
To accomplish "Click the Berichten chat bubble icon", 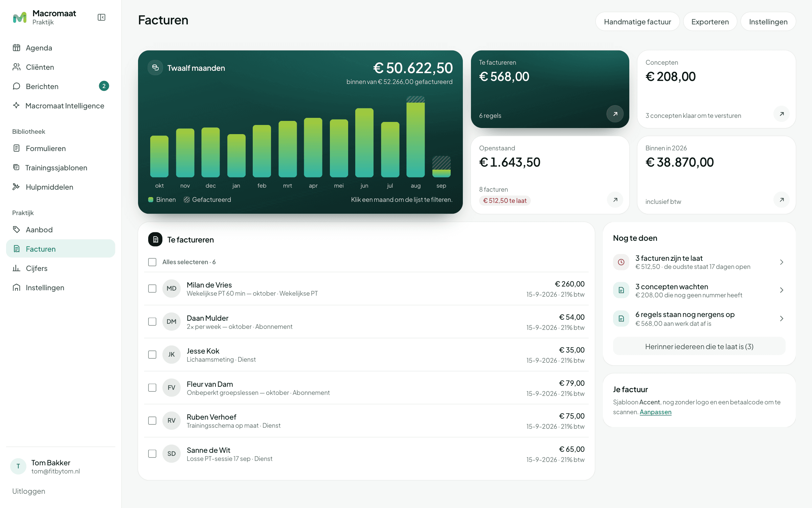I will click(x=17, y=86).
